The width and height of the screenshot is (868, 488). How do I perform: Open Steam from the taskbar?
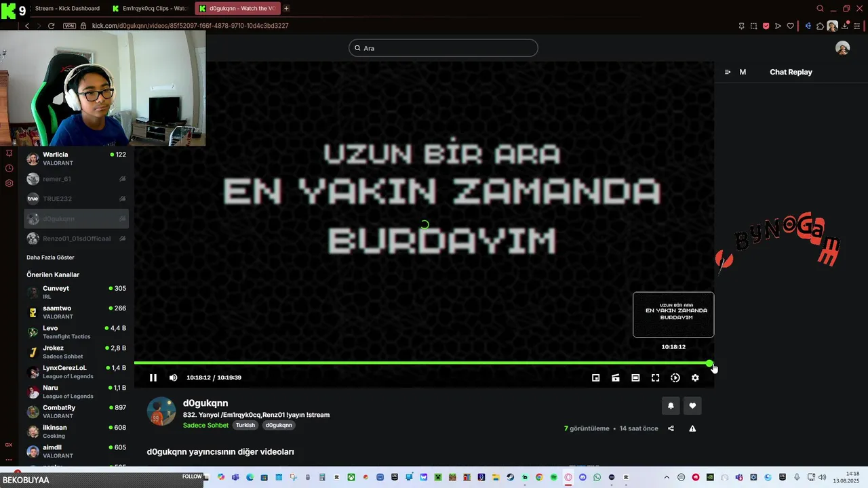coord(510,477)
